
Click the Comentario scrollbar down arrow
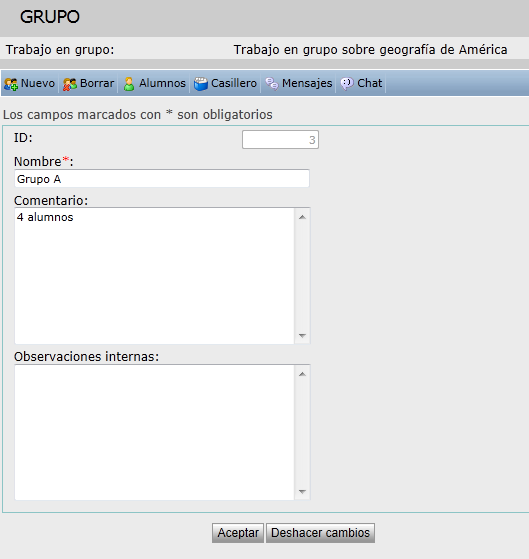pyautogui.click(x=302, y=335)
